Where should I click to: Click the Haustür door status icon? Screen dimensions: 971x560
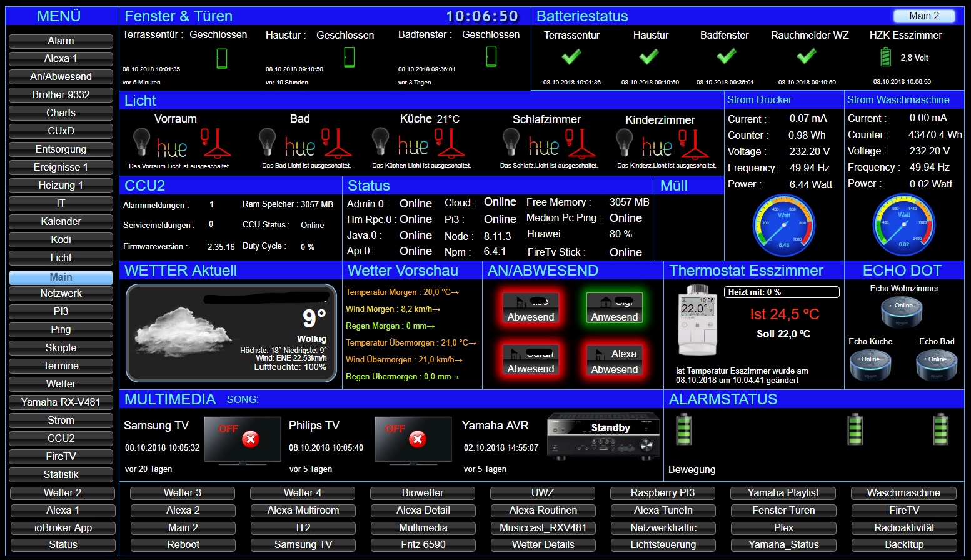click(x=350, y=57)
